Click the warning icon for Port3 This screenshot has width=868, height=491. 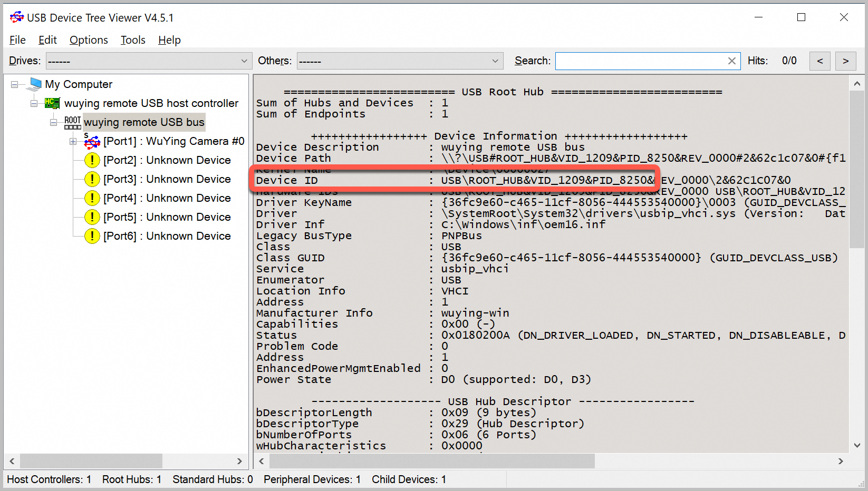click(x=92, y=179)
